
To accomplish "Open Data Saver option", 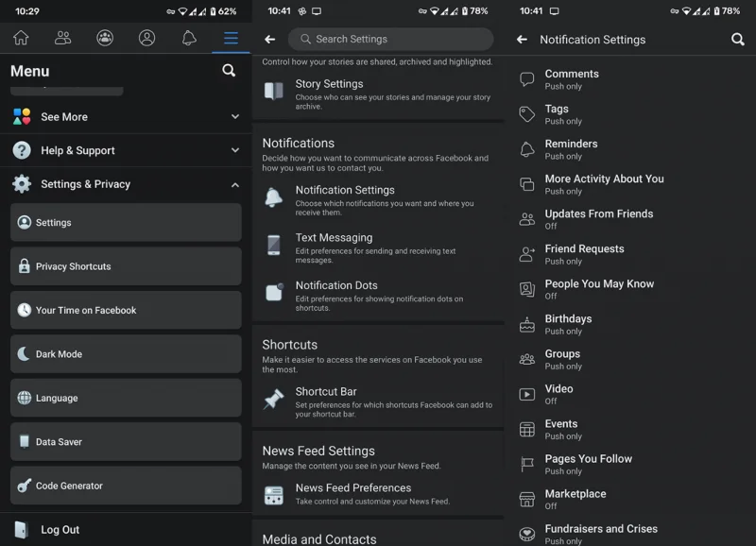I will 126,441.
